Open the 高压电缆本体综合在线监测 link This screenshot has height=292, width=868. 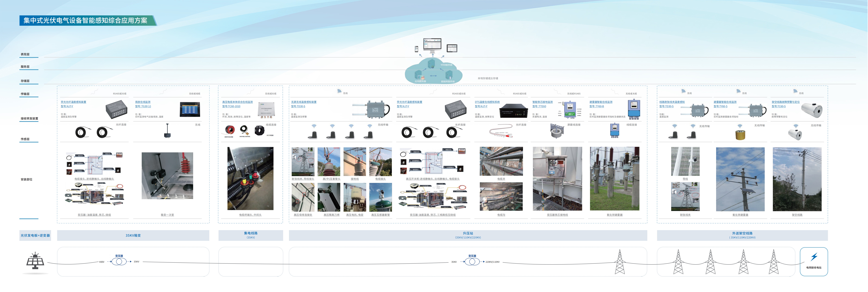(237, 102)
